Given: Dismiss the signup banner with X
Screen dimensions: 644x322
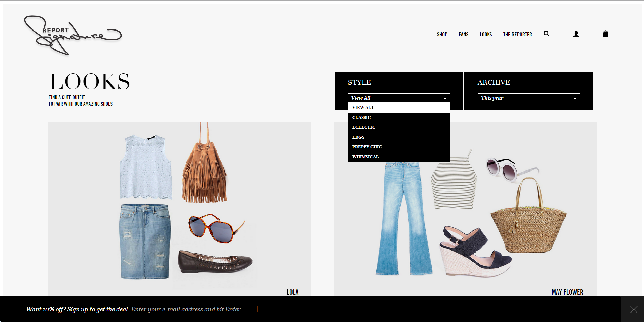Looking at the screenshot, I should pyautogui.click(x=633, y=309).
